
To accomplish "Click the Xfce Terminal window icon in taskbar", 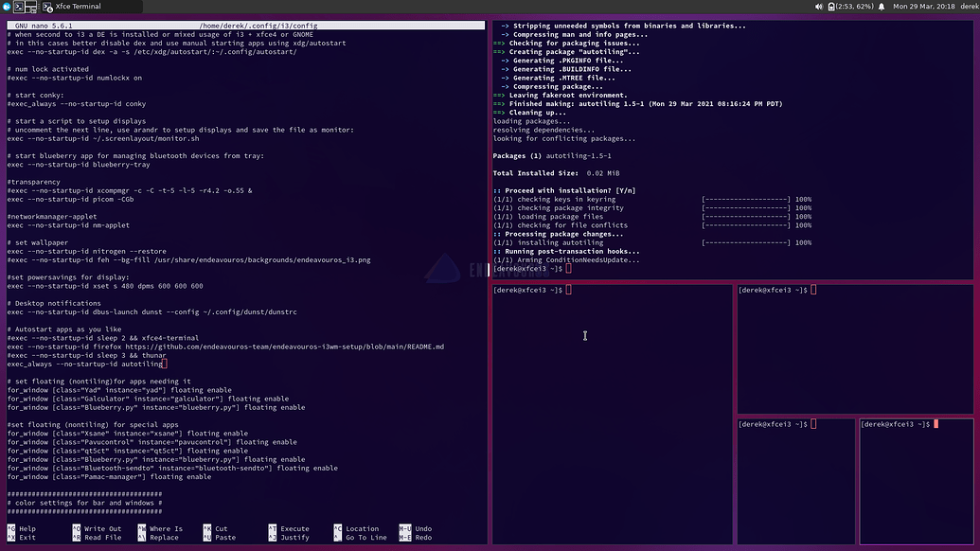I will point(47,6).
